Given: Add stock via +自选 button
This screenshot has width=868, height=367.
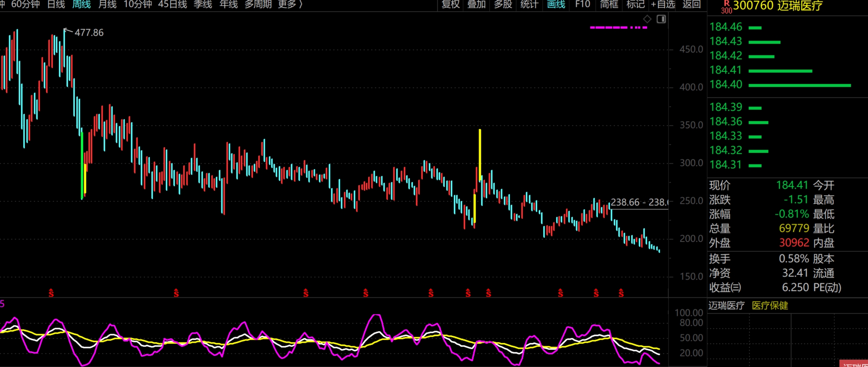Looking at the screenshot, I should pyautogui.click(x=663, y=4).
